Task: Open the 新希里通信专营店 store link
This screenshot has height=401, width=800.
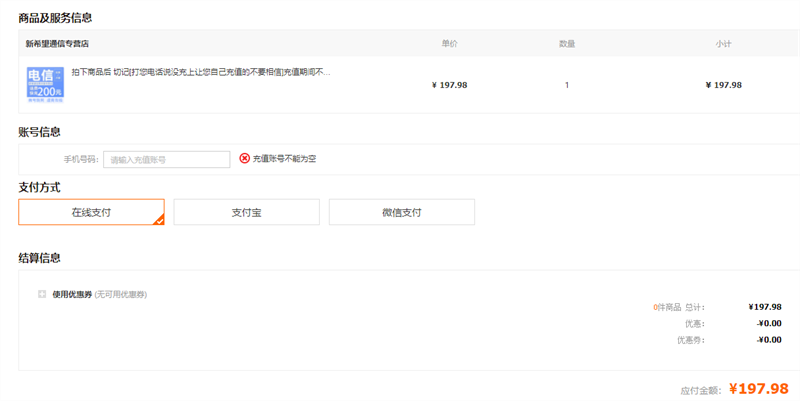Action: tap(57, 44)
